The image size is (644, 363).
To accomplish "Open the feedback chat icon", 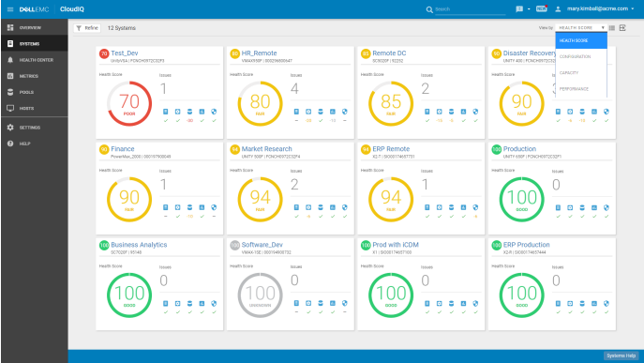I will [x=519, y=9].
